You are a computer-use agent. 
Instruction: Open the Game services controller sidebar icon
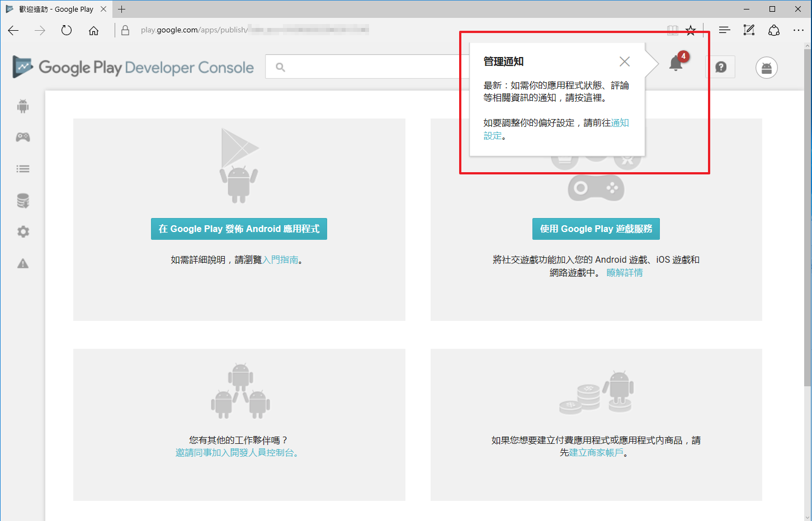coord(23,137)
